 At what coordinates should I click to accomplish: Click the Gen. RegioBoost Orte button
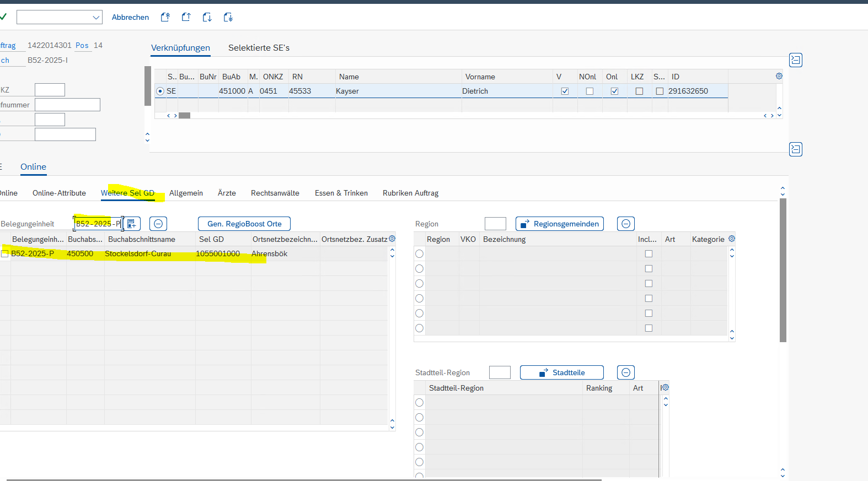(x=244, y=224)
